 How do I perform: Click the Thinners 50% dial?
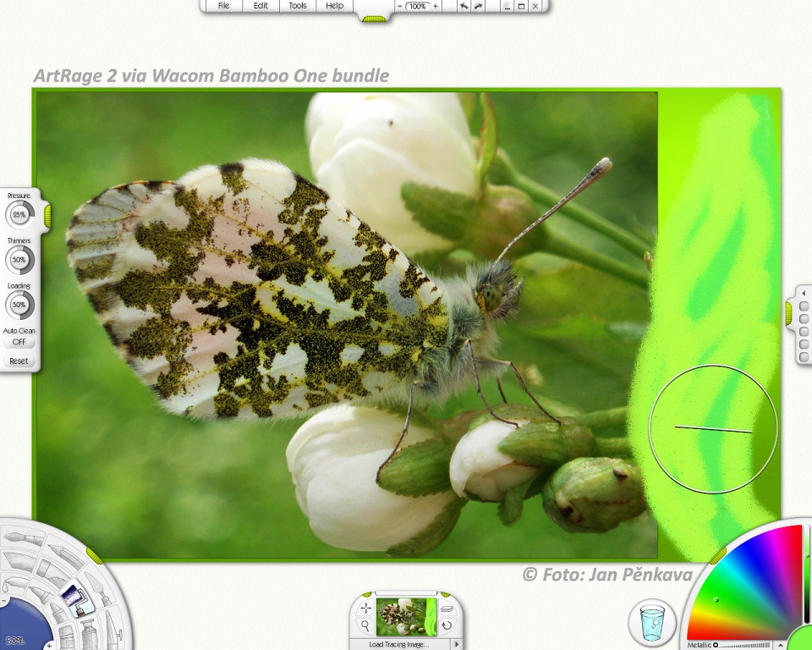pos(19,259)
